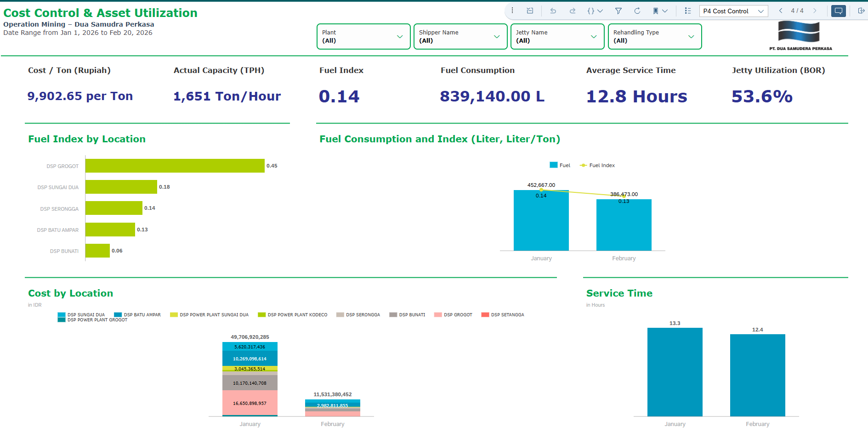Viewport: 868px width, 432px height.
Task: Select the January service time bar
Action: pos(675,372)
